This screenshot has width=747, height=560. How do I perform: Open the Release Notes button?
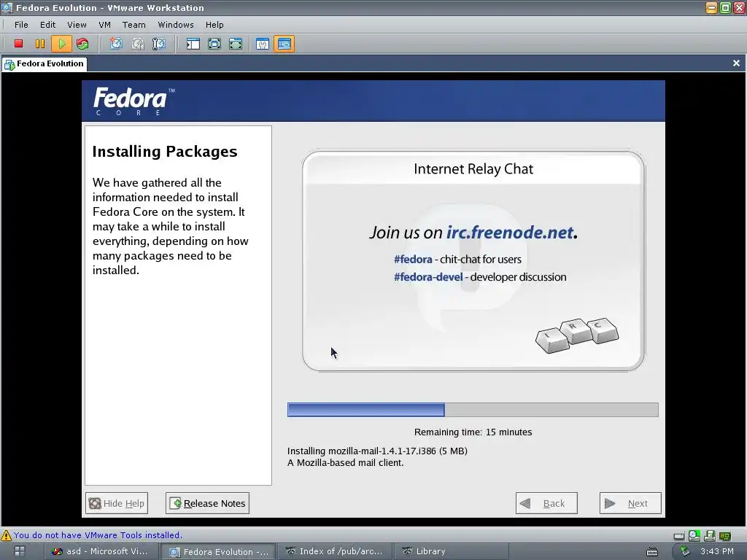tap(207, 503)
